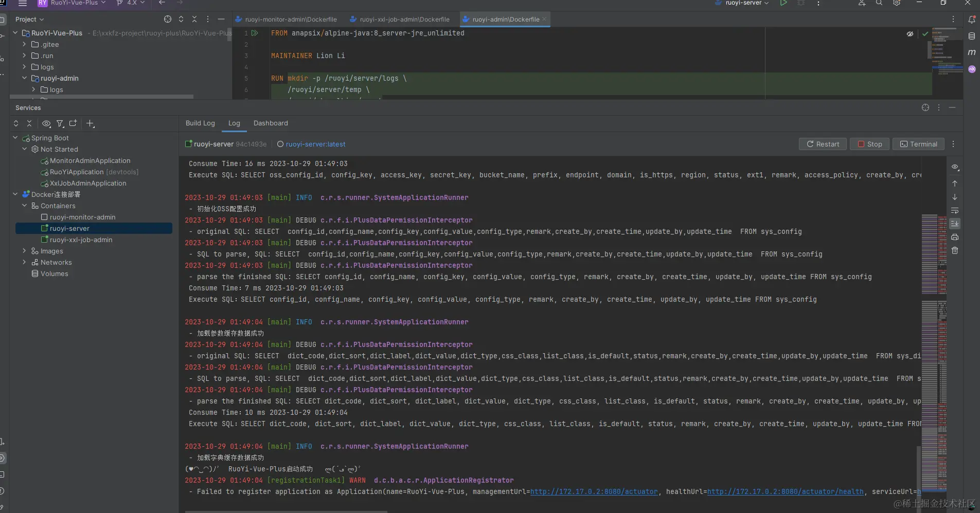Open the Project view dropdown
The width and height of the screenshot is (980, 513).
tap(29, 20)
